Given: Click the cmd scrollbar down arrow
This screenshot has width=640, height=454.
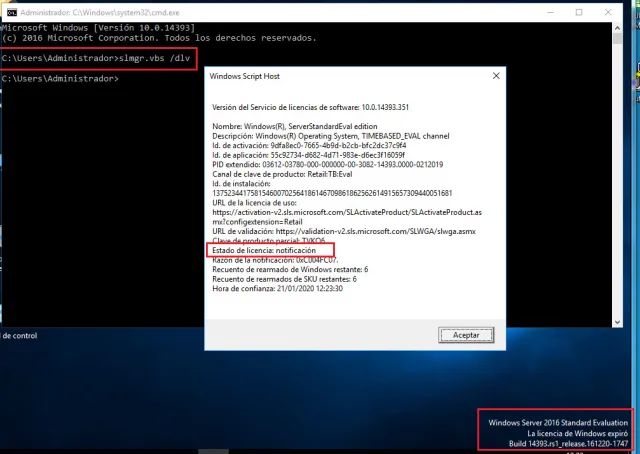Looking at the screenshot, I should (x=617, y=322).
